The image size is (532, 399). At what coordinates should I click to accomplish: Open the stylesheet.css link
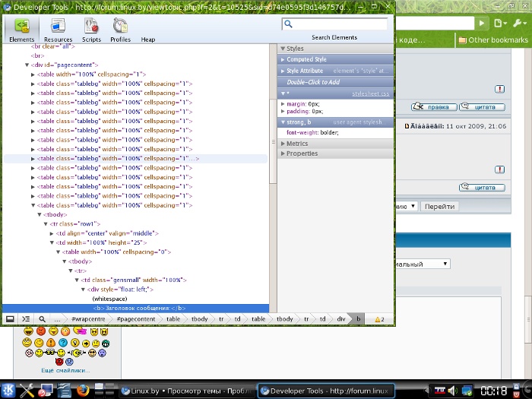pyautogui.click(x=370, y=93)
